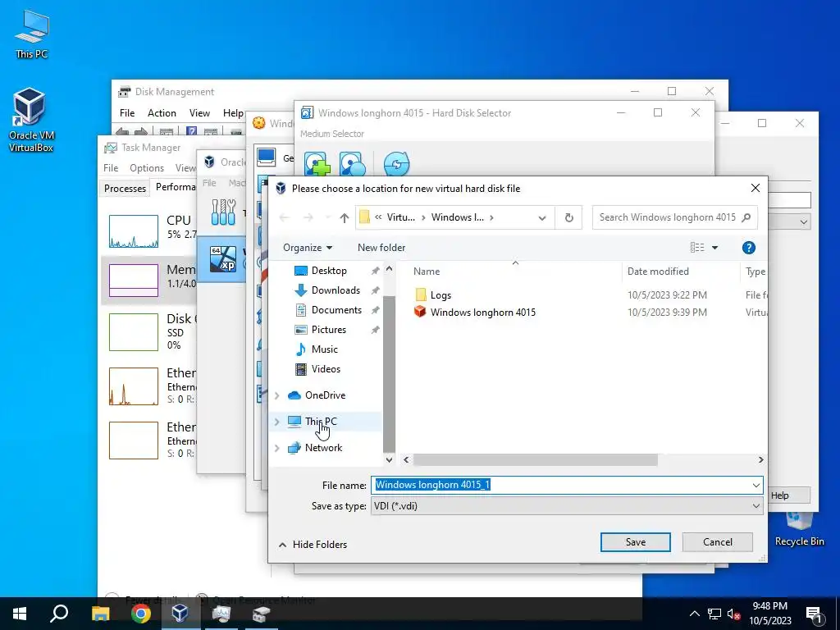Click the Cancel button in save dialog
The image size is (840, 630).
717,542
